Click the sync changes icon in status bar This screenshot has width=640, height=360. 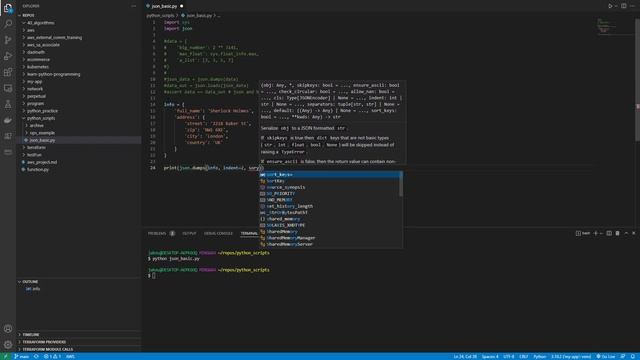pos(36,356)
